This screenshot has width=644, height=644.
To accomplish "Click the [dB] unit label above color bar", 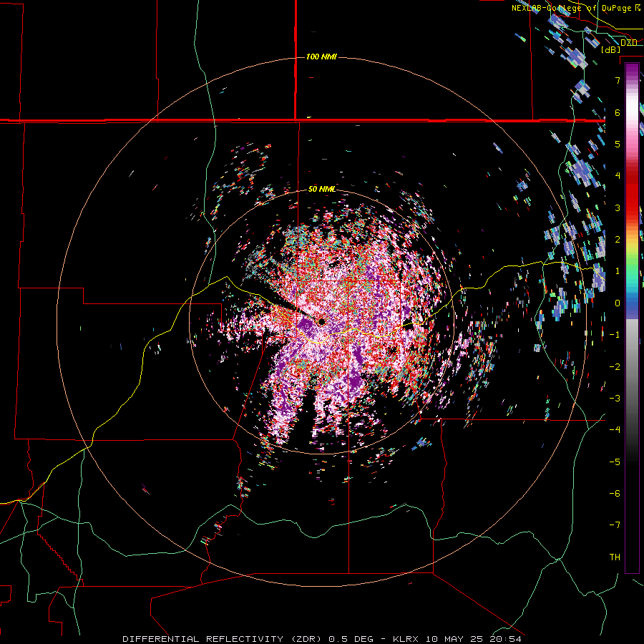I will pyautogui.click(x=611, y=49).
